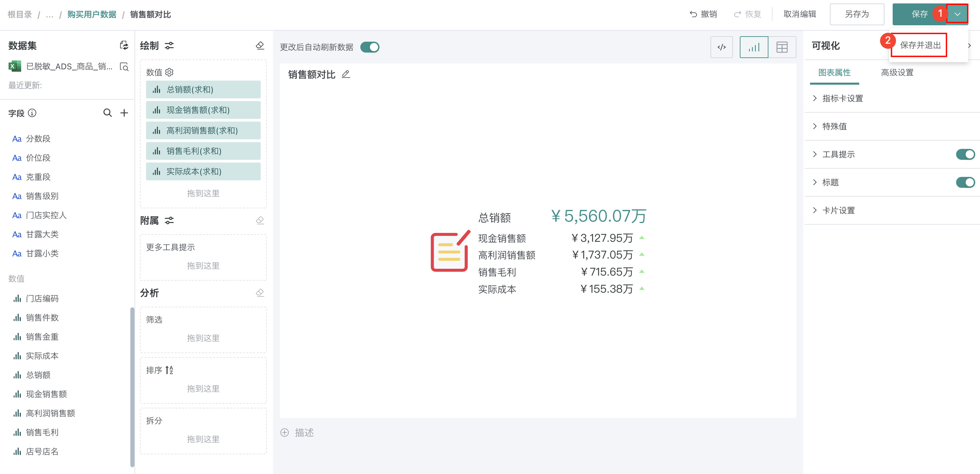Click the dataset refresh/switch icon

click(124, 46)
